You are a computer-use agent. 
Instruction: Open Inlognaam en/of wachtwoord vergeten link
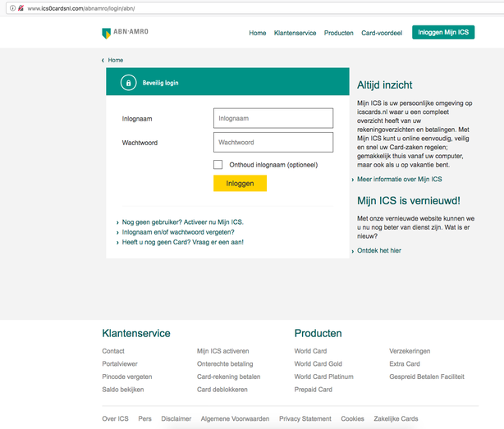(178, 232)
